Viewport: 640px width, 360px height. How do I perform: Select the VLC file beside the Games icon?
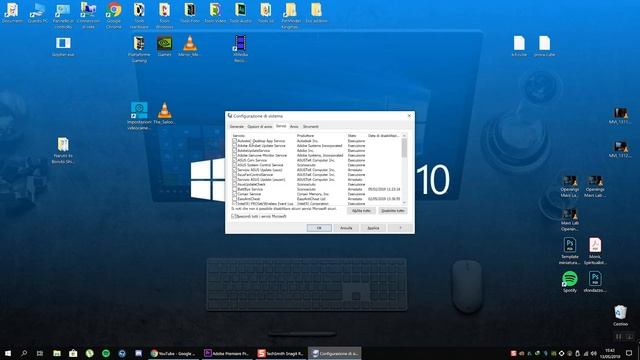(x=189, y=46)
